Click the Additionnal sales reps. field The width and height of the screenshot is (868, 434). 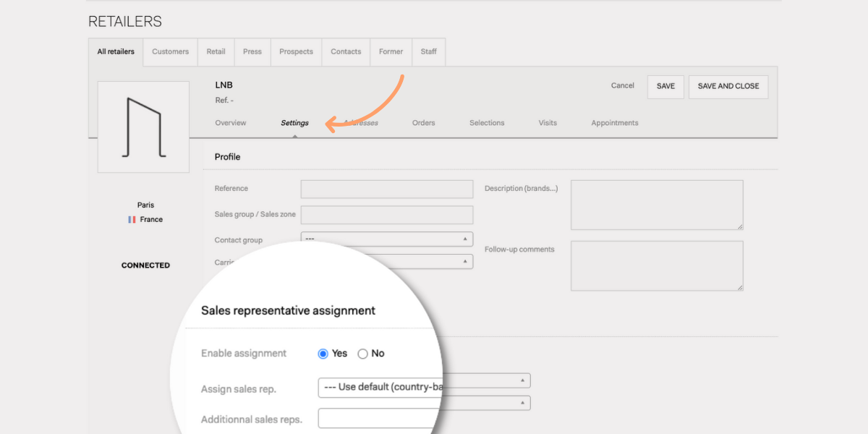click(380, 419)
